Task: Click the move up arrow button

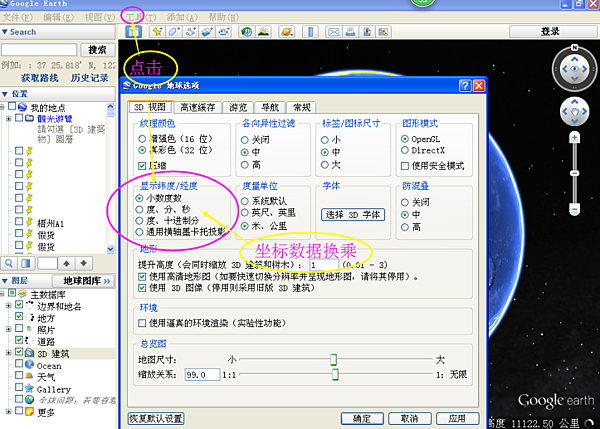Action: [x=67, y=263]
